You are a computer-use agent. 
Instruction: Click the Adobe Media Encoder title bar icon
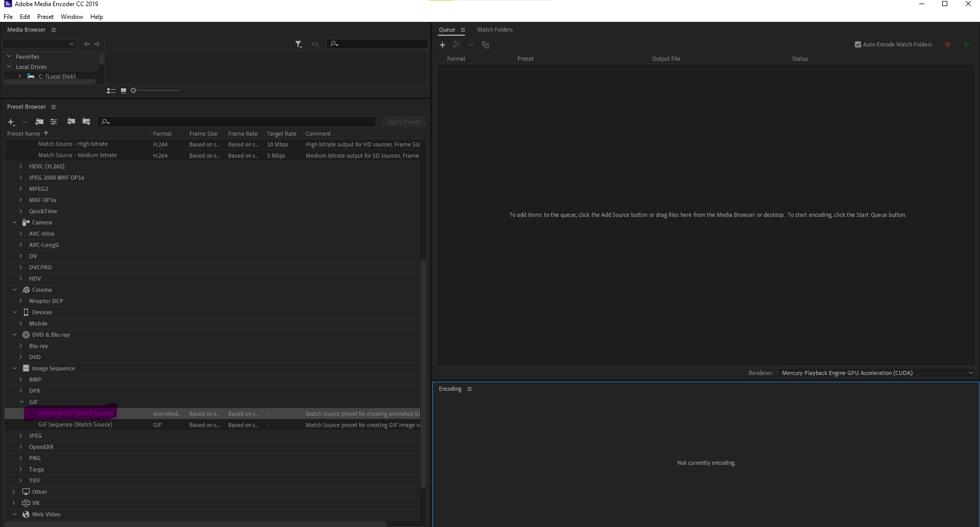pyautogui.click(x=8, y=4)
